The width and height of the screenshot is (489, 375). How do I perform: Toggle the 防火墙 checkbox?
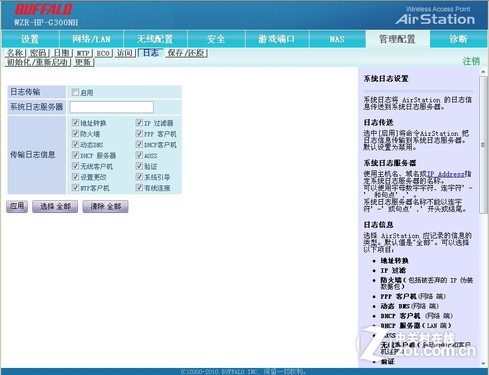click(x=76, y=134)
